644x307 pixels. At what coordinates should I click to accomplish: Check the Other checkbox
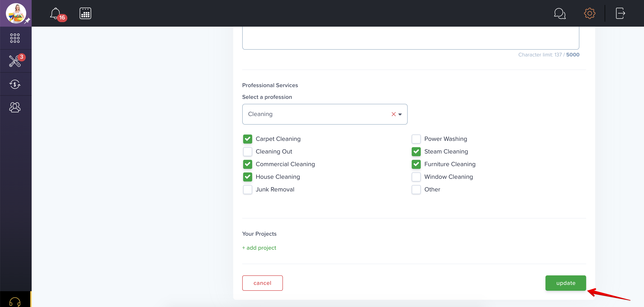tap(416, 190)
